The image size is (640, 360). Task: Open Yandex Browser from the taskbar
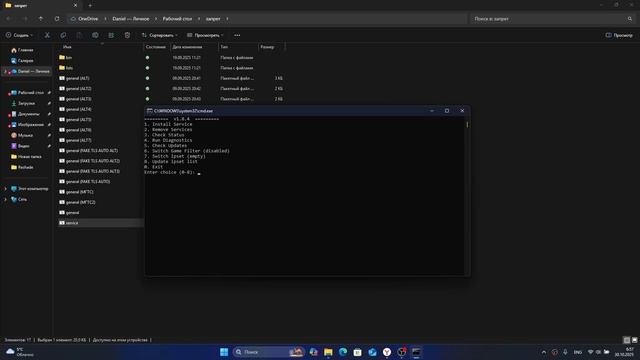click(387, 352)
